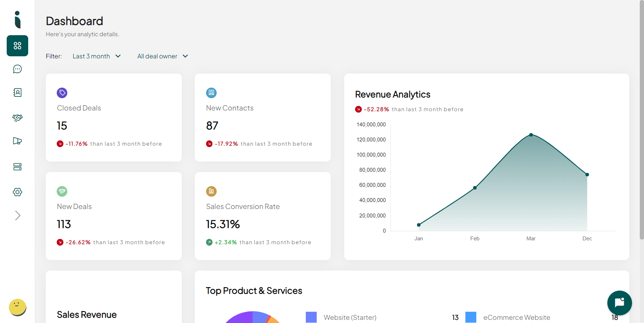Open the Last 3 month filter dropdown
Image resolution: width=644 pixels, height=323 pixels.
[x=97, y=56]
